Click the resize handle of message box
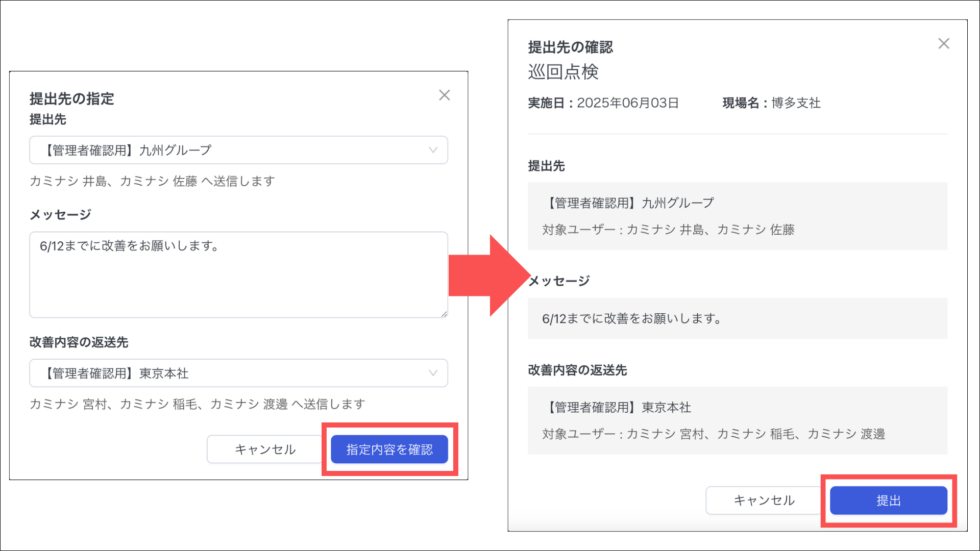This screenshot has height=551, width=980. (x=444, y=314)
